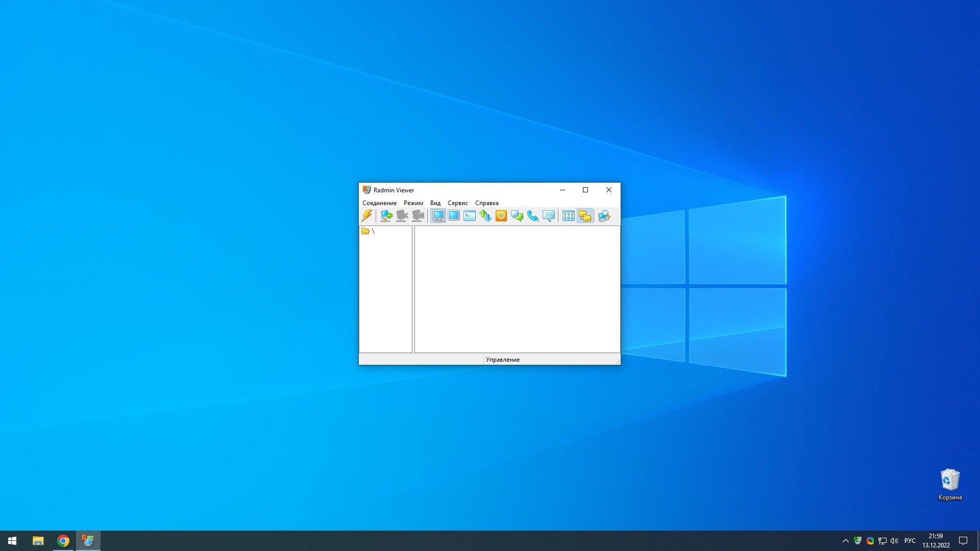Close the Radmin Viewer window
This screenshot has height=551, width=980.
[609, 190]
